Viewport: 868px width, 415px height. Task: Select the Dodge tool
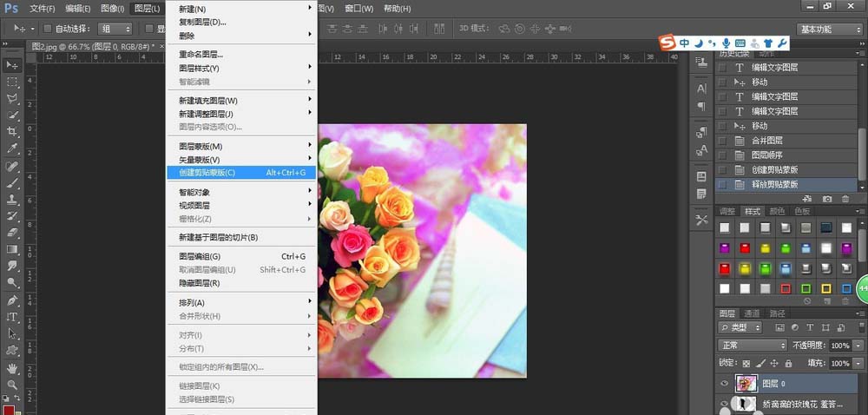[x=12, y=282]
